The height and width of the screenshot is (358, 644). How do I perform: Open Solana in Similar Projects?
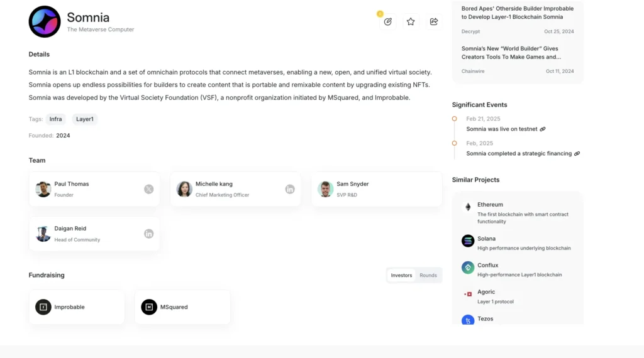[x=487, y=239]
